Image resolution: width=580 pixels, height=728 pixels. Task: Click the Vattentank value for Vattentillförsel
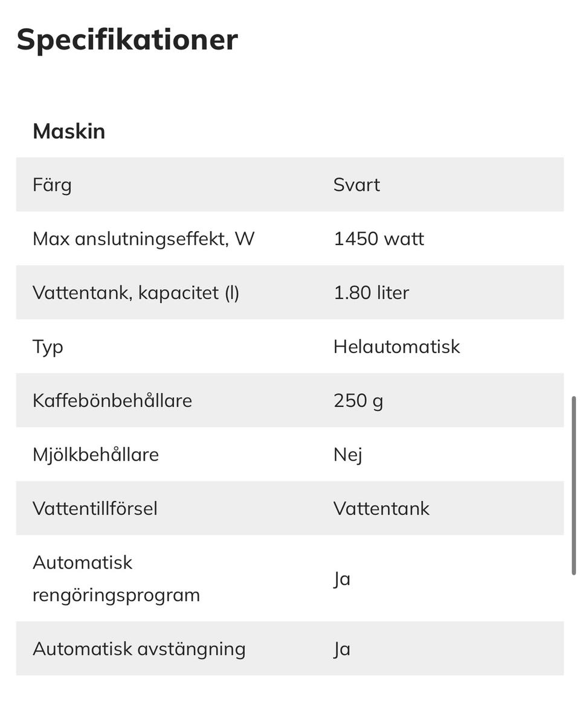pos(381,508)
